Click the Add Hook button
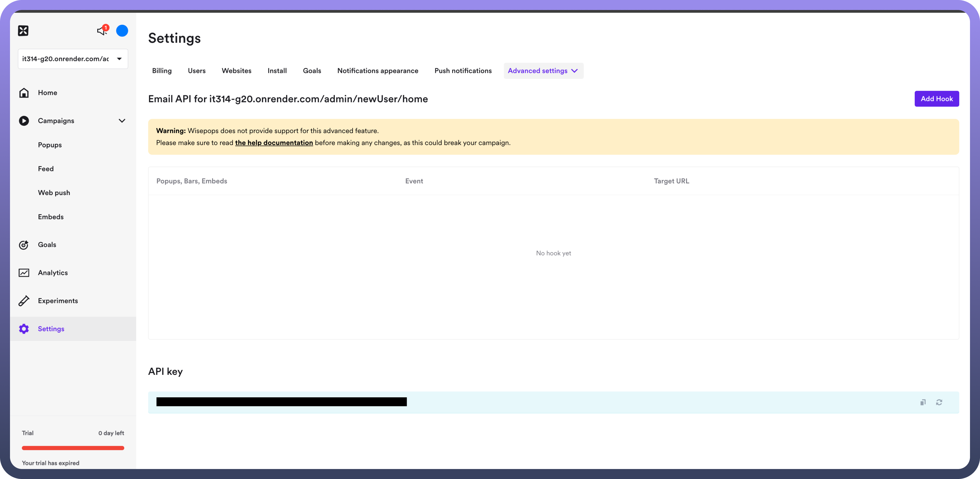 [936, 99]
